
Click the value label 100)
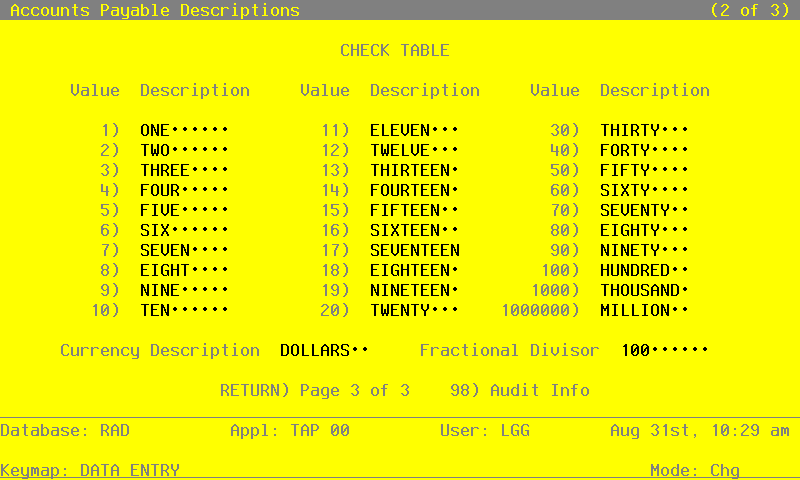pyautogui.click(x=560, y=270)
